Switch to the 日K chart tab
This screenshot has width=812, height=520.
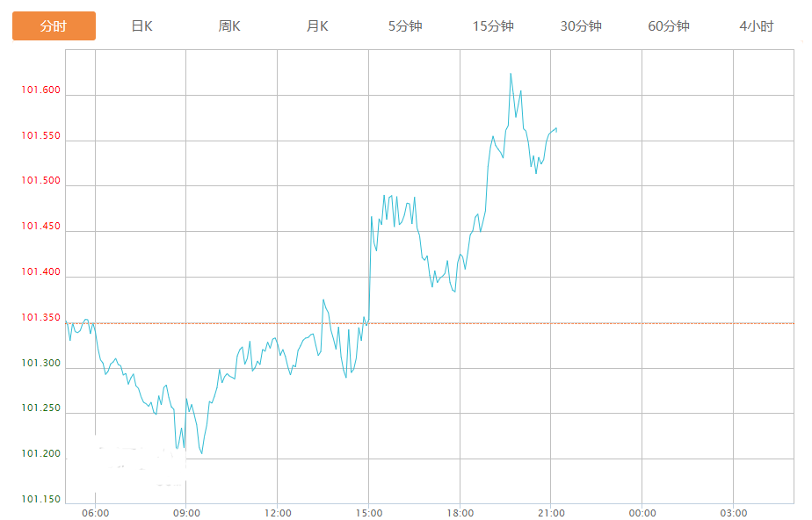click(141, 26)
